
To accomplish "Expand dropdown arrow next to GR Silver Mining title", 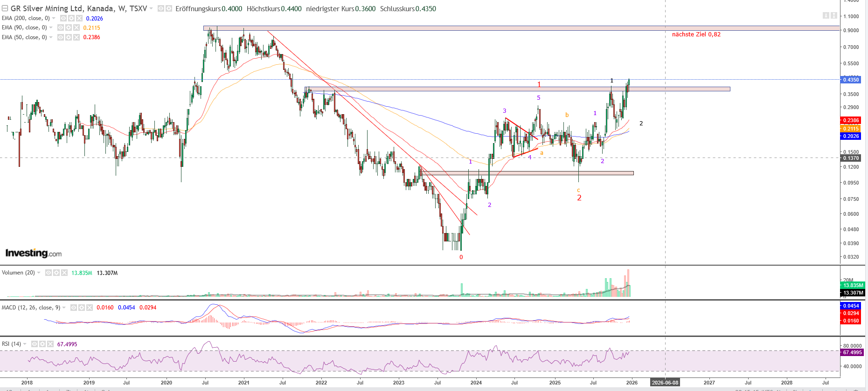I will 151,8.
